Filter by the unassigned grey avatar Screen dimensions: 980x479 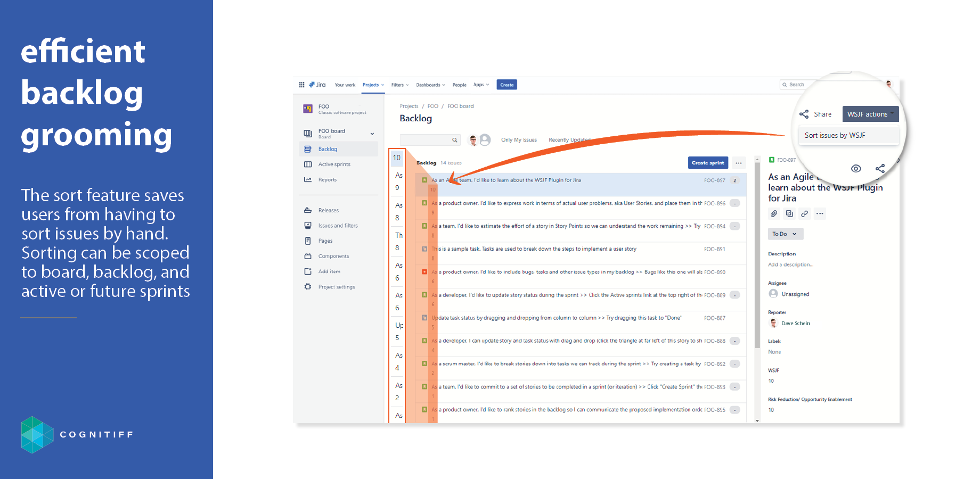(485, 140)
